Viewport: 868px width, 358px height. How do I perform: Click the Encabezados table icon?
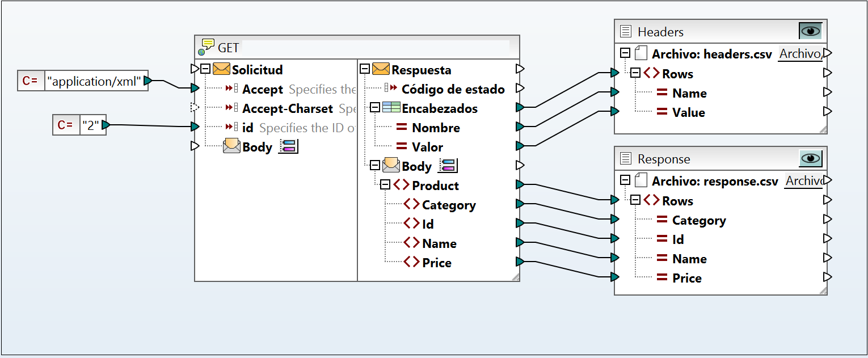[x=391, y=108]
